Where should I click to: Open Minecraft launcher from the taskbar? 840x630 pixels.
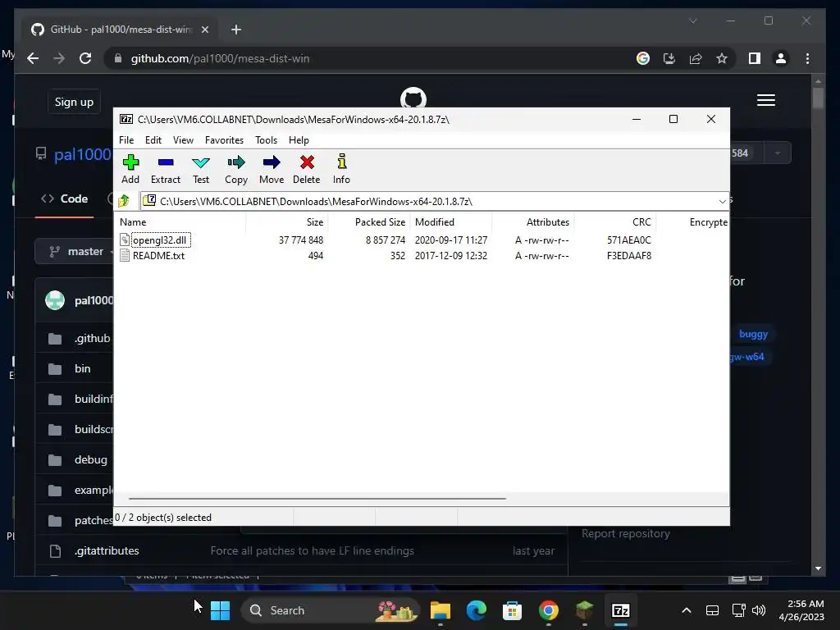click(584, 610)
